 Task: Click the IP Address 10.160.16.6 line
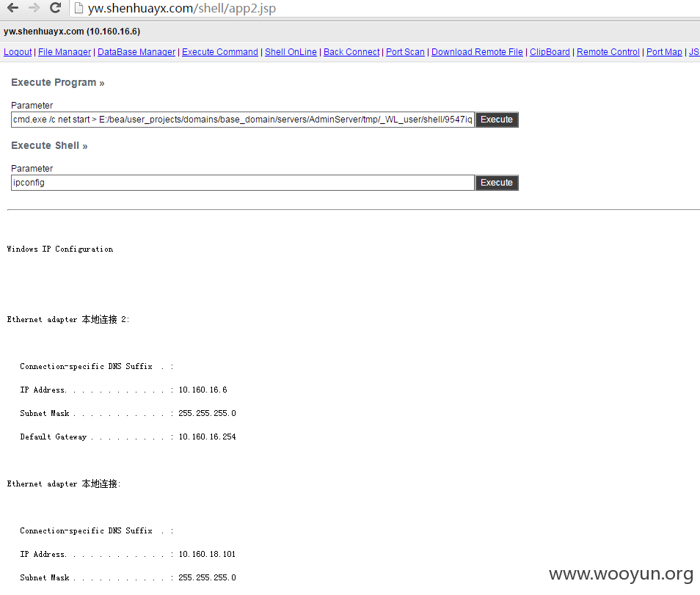pos(123,390)
